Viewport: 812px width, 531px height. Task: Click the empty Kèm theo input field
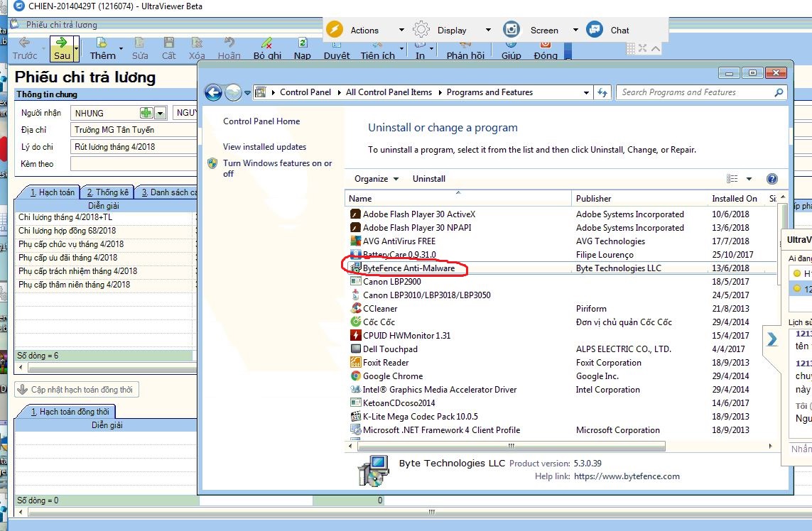tap(134, 164)
